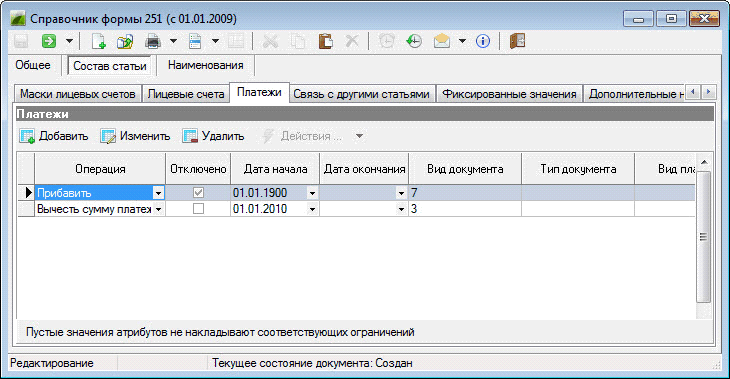Open Дата начала dropdown for 01.01.2010
The height and width of the screenshot is (379, 730).
point(312,209)
